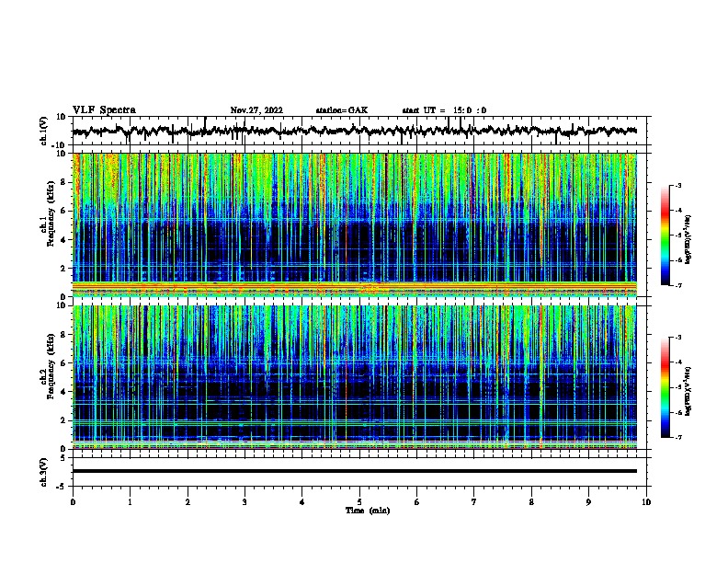
Task: Click time axis tick label "4"
Action: click(302, 502)
